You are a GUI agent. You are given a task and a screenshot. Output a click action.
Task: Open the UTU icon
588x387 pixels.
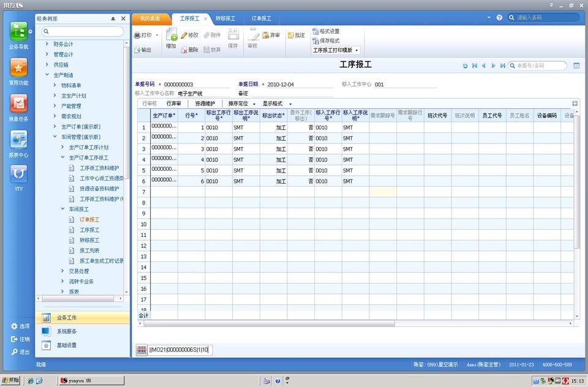pyautogui.click(x=18, y=174)
